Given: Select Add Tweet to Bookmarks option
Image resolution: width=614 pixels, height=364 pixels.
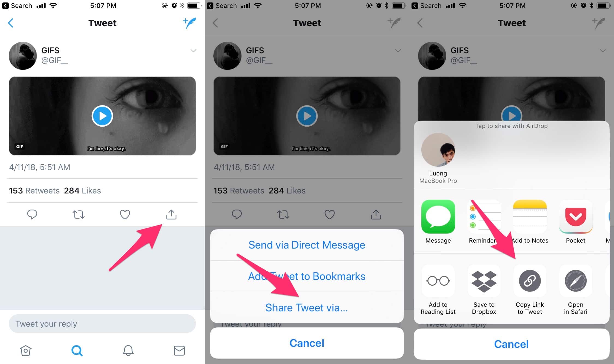Looking at the screenshot, I should coord(307,276).
